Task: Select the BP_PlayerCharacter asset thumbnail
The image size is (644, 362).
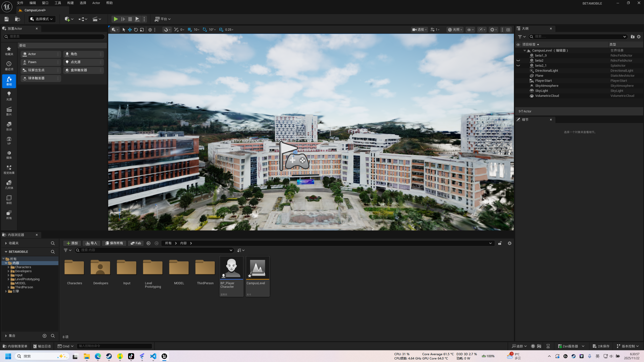Action: 231,268
